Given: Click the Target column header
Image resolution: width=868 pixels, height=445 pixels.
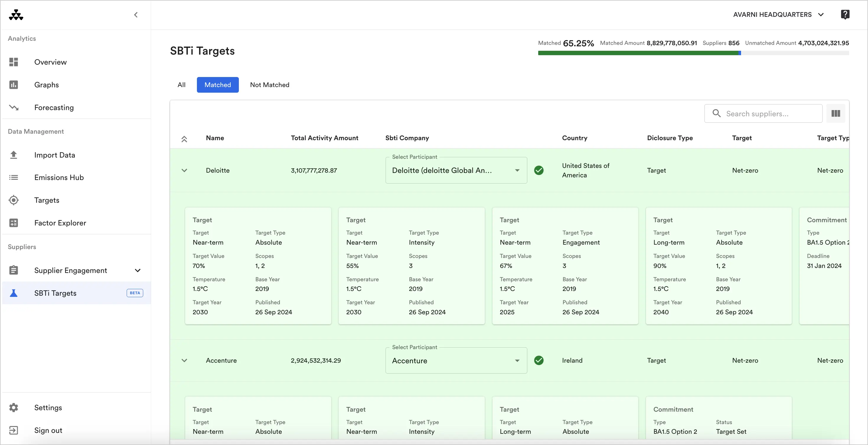Looking at the screenshot, I should coord(742,138).
